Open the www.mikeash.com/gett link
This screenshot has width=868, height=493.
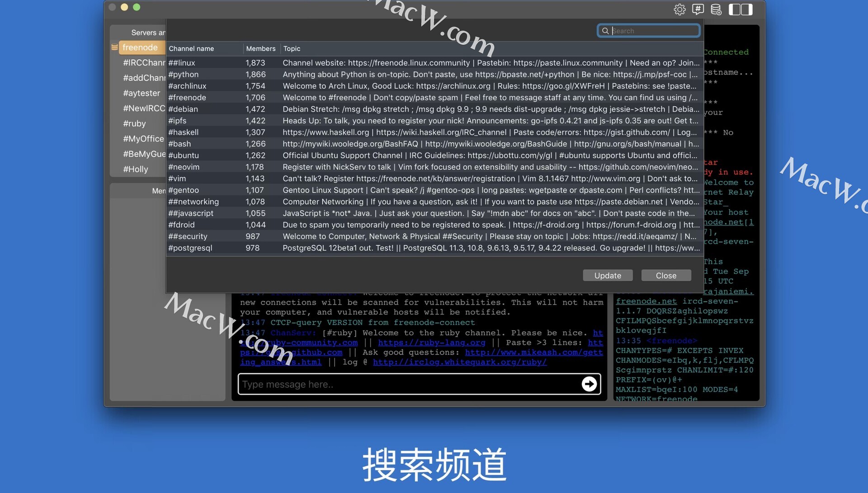click(x=534, y=352)
